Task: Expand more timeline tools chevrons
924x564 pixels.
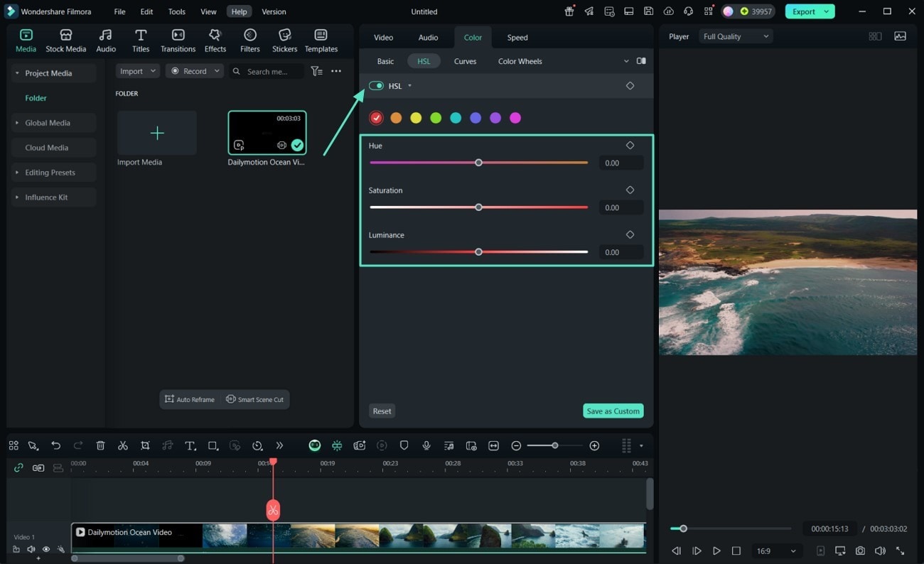Action: [279, 445]
